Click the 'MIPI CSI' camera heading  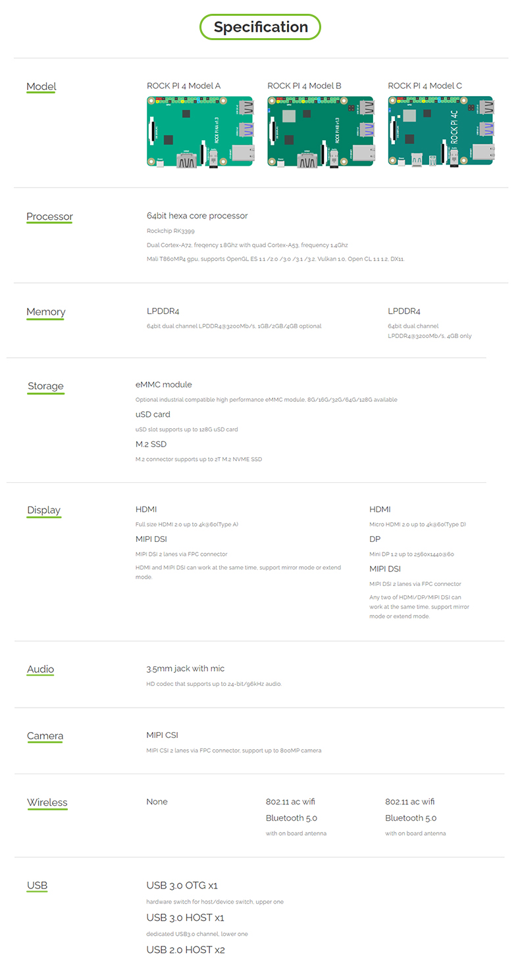point(162,735)
